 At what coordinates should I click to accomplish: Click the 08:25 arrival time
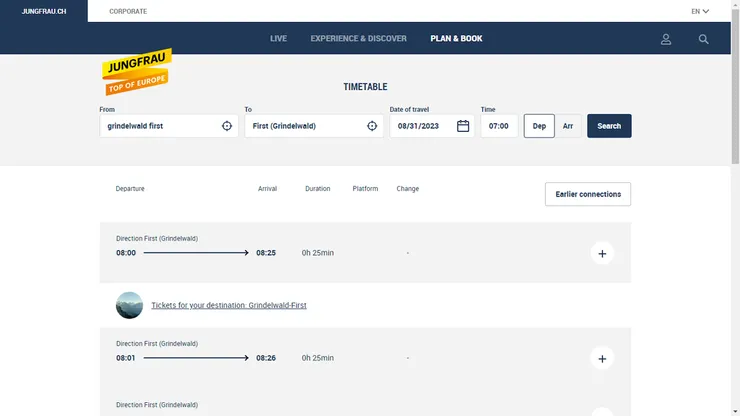266,253
